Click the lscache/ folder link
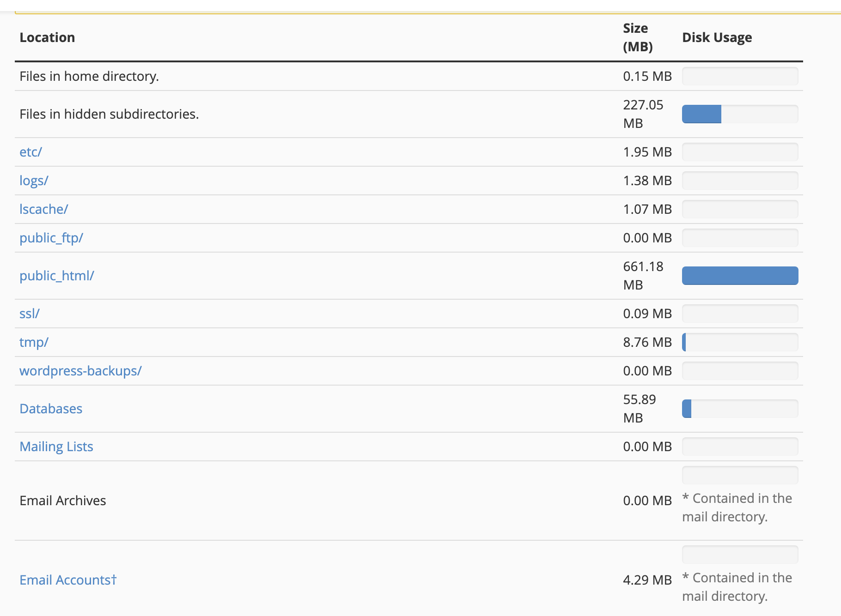Screen dimensions: 841x616 43,209
